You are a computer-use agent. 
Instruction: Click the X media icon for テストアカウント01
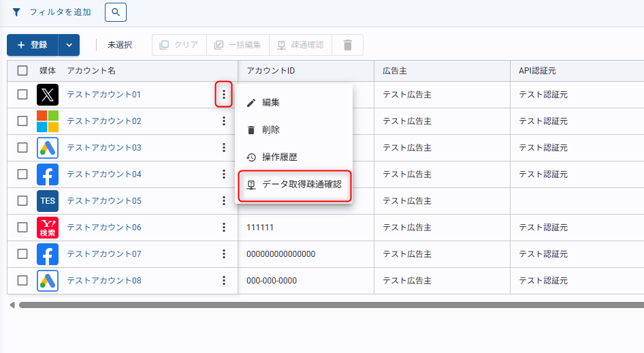point(48,95)
